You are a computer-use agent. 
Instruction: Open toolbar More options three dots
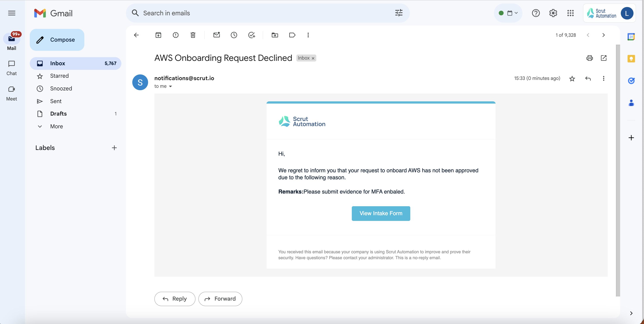[x=308, y=35]
